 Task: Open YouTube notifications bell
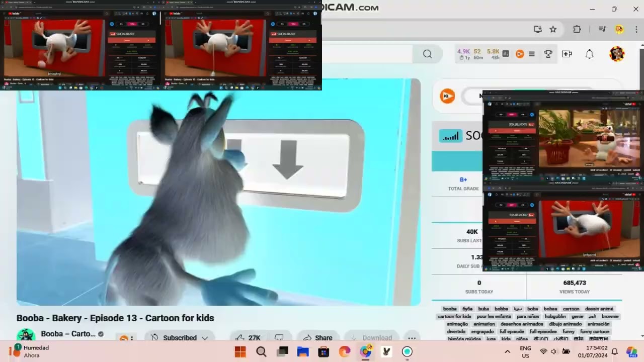tap(589, 54)
